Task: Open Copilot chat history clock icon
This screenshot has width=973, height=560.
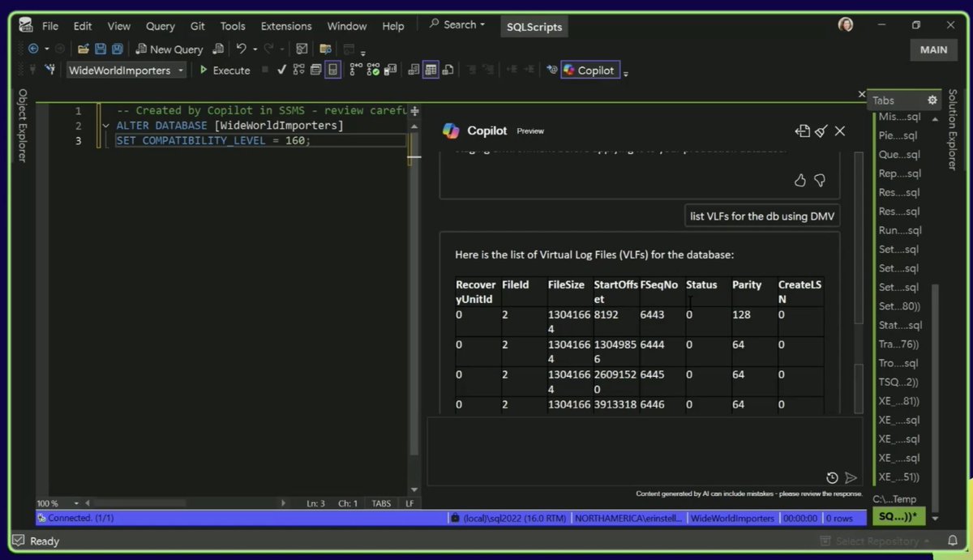Action: pos(832,477)
